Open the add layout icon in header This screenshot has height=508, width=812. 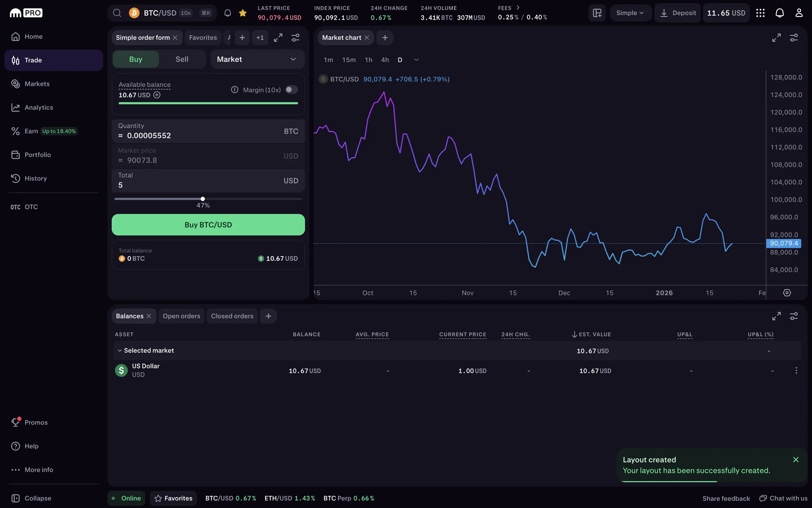point(597,13)
